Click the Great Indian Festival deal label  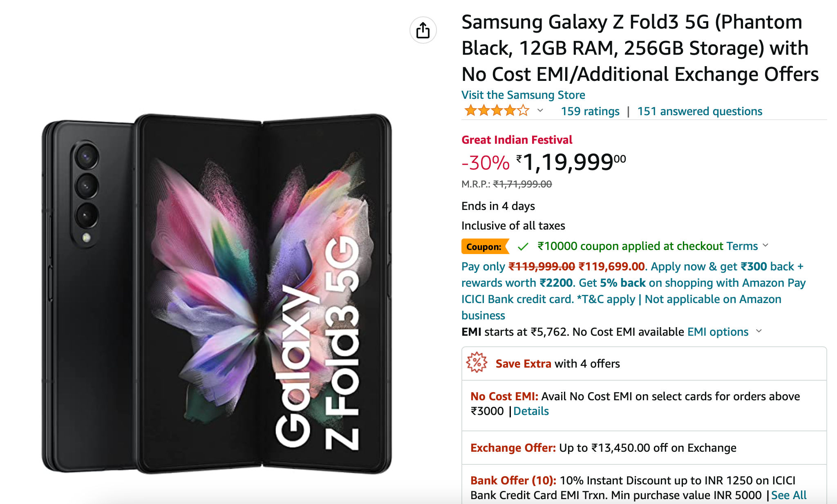(x=517, y=140)
